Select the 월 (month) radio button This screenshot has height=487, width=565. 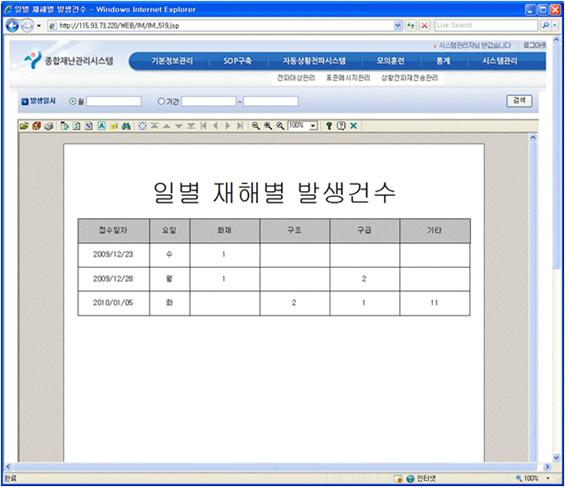72,102
